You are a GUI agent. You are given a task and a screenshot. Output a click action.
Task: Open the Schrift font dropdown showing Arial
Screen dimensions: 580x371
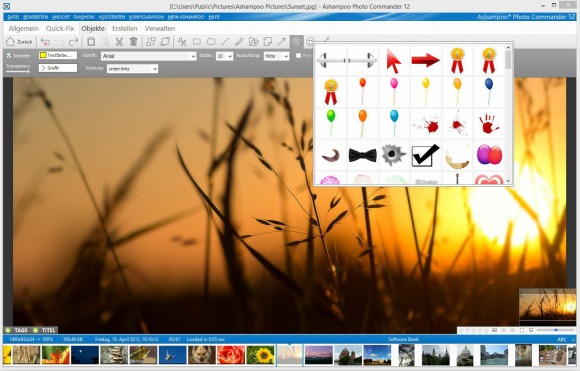[148, 56]
